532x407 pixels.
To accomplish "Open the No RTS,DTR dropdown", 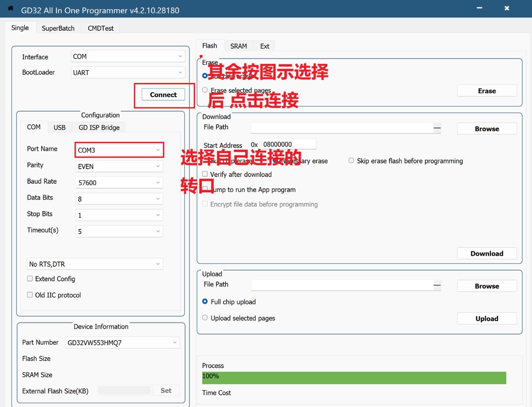I will point(95,264).
